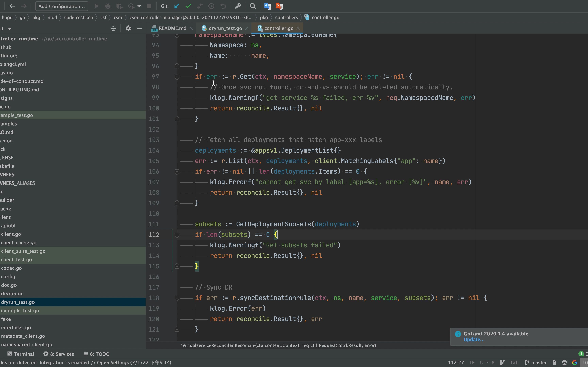Click the Add Configuration button
The image size is (588, 367).
point(62,6)
